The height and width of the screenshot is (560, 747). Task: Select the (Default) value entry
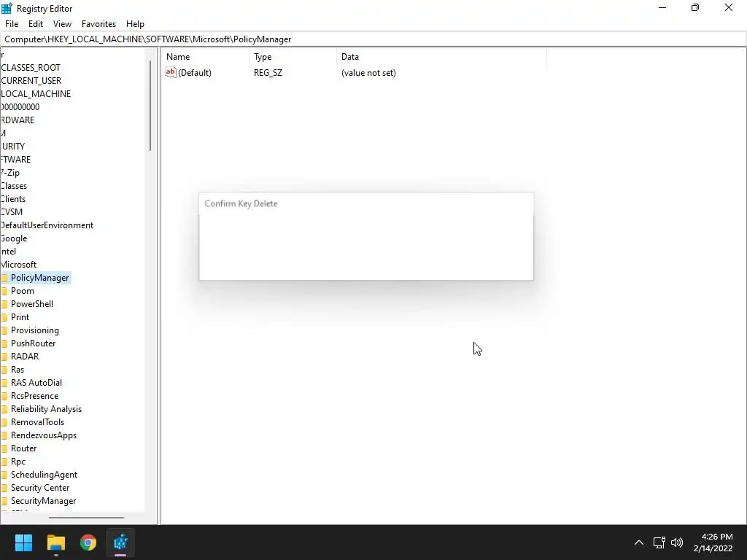tap(194, 73)
